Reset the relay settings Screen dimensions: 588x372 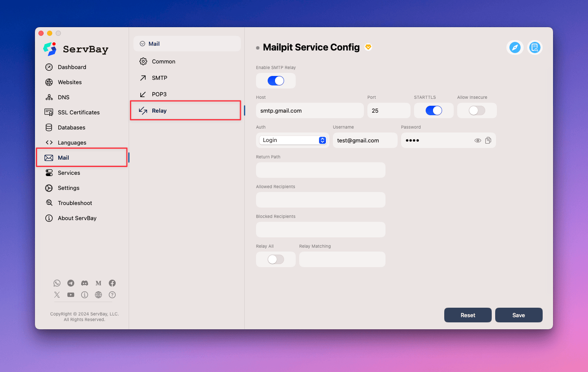click(x=468, y=315)
